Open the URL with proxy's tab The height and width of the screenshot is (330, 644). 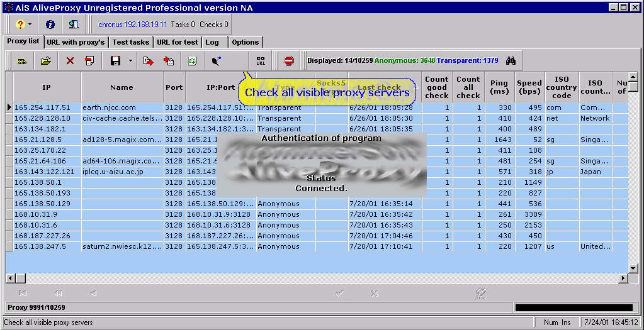76,42
